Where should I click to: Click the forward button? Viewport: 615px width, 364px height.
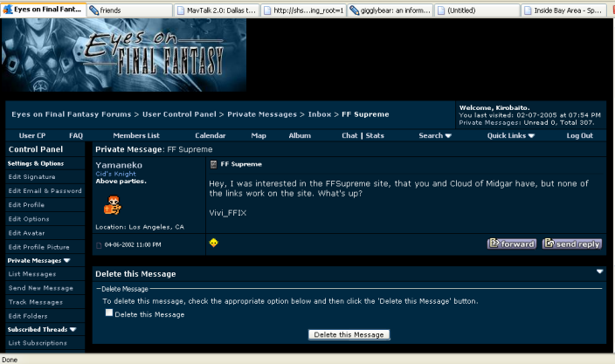512,244
